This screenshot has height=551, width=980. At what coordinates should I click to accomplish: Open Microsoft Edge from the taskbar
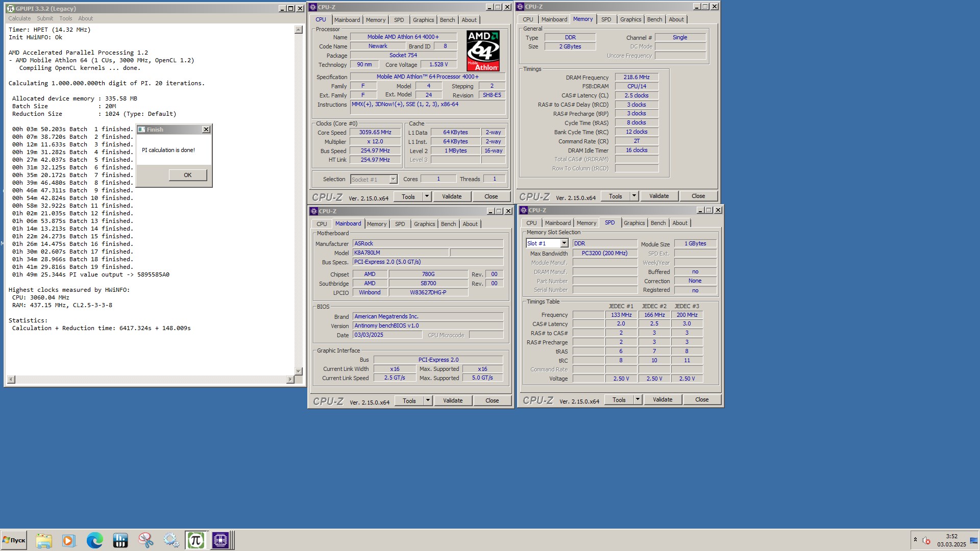pos(94,540)
